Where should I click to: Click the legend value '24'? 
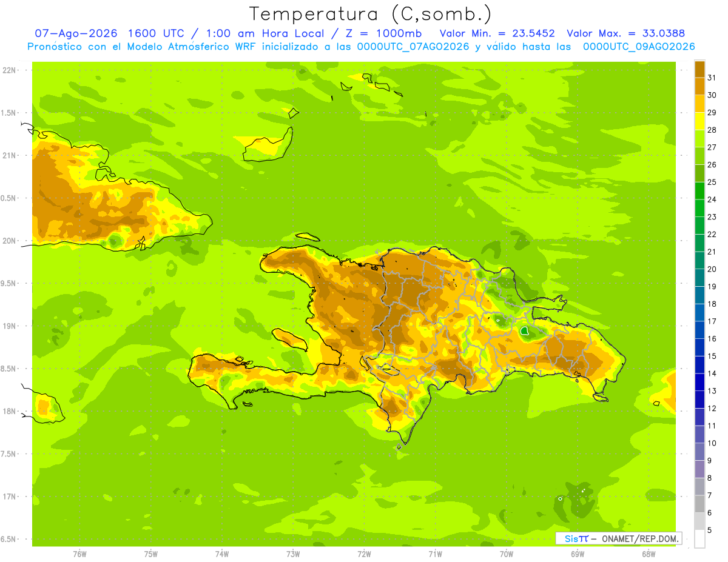coord(712,199)
